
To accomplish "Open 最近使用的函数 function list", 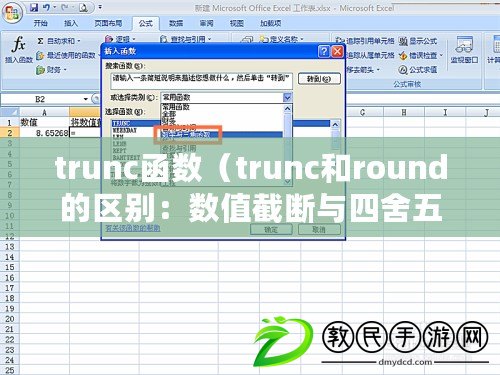I will pyautogui.click(x=67, y=55).
